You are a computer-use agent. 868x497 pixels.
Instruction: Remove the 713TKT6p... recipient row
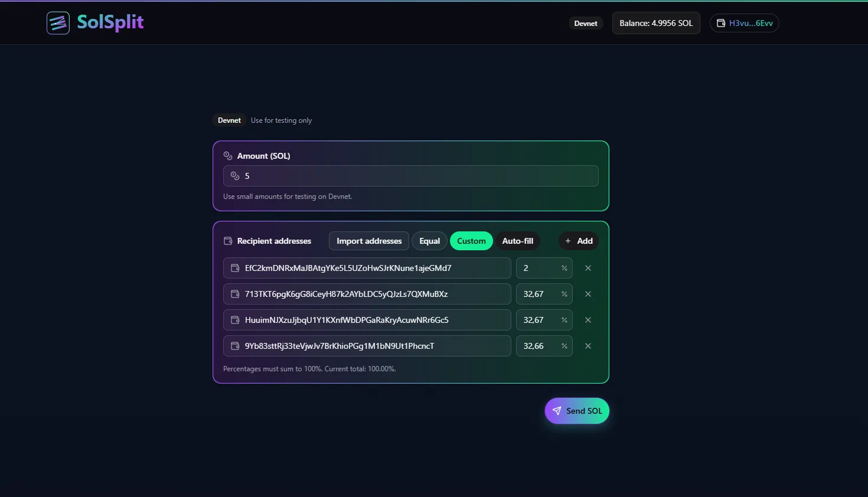[588, 294]
